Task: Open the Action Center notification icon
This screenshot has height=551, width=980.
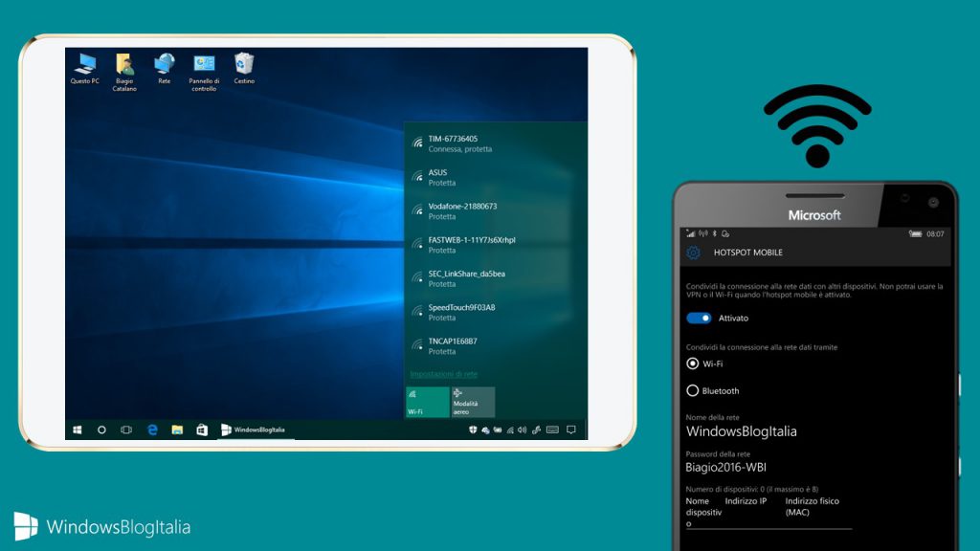Action: [570, 430]
